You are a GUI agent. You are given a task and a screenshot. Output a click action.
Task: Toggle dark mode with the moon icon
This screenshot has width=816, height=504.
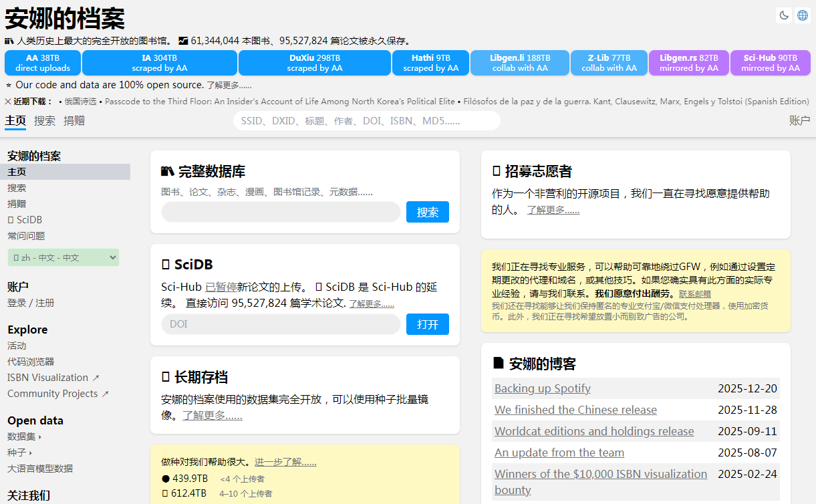tap(783, 15)
